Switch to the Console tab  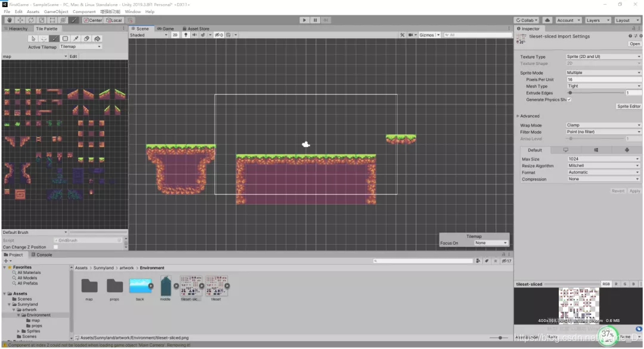tap(42, 255)
